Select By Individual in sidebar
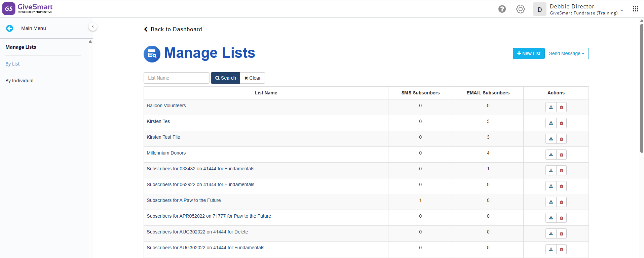The height and width of the screenshot is (258, 644). click(x=20, y=81)
